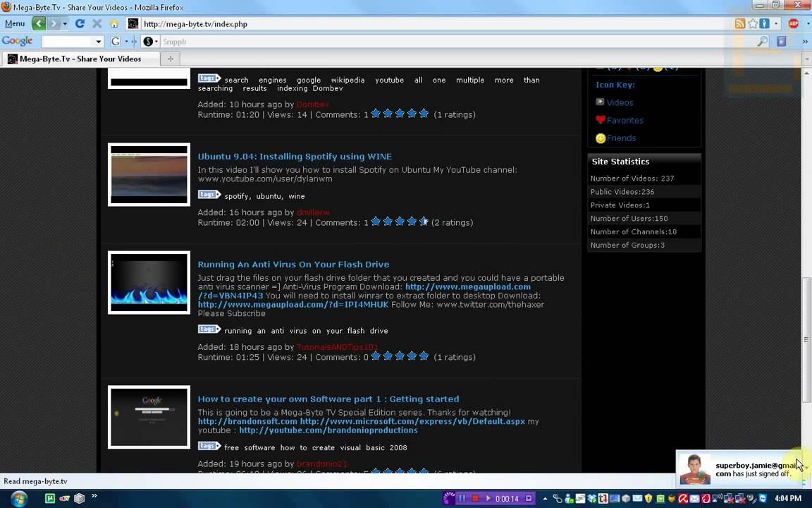Click the Google search G button

pyautogui.click(x=116, y=42)
